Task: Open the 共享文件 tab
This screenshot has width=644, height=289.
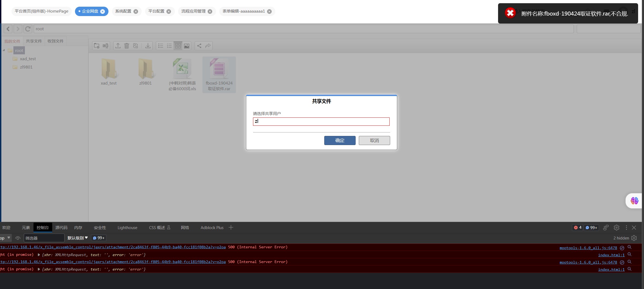Action: [34, 41]
